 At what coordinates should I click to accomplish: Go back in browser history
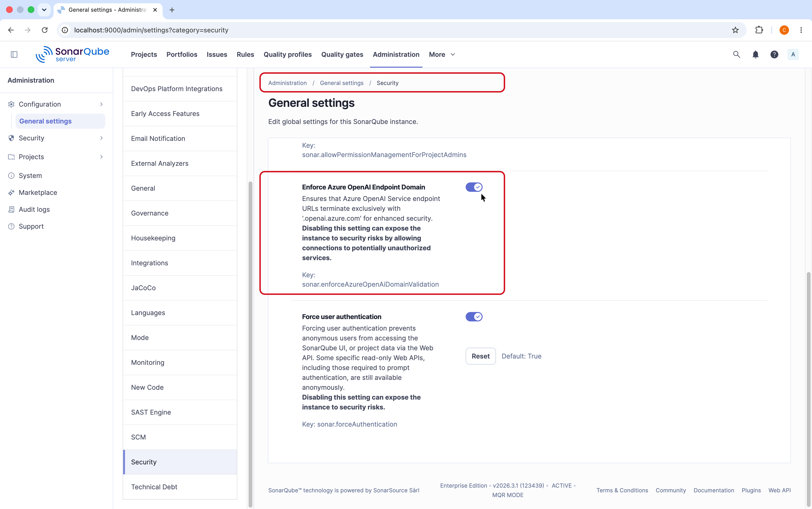(x=11, y=30)
